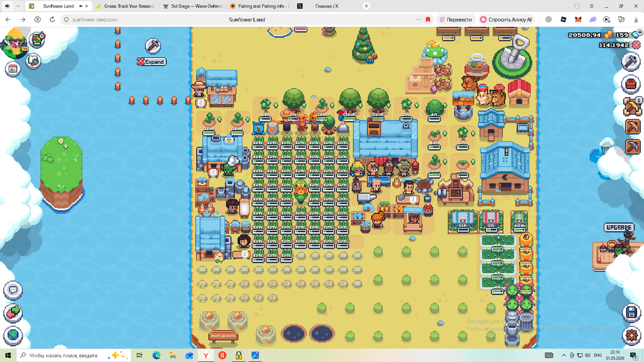Click the flower token balance 114.1942
Image resolution: width=644 pixels, height=362 pixels.
tap(613, 45)
